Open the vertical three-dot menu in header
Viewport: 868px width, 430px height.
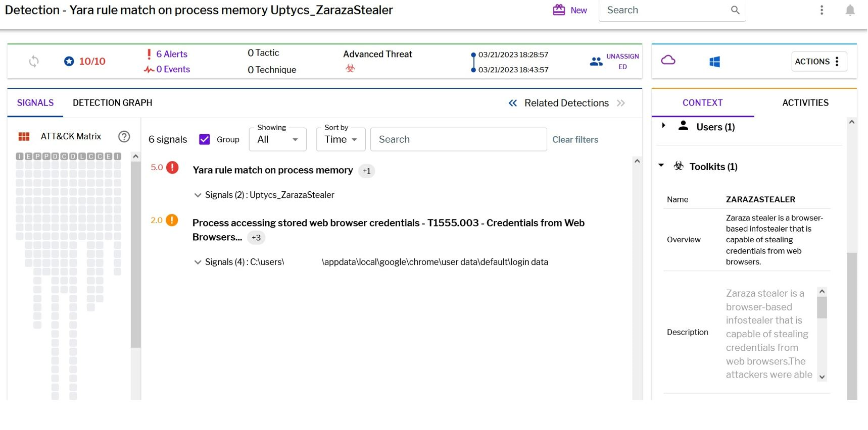[822, 10]
